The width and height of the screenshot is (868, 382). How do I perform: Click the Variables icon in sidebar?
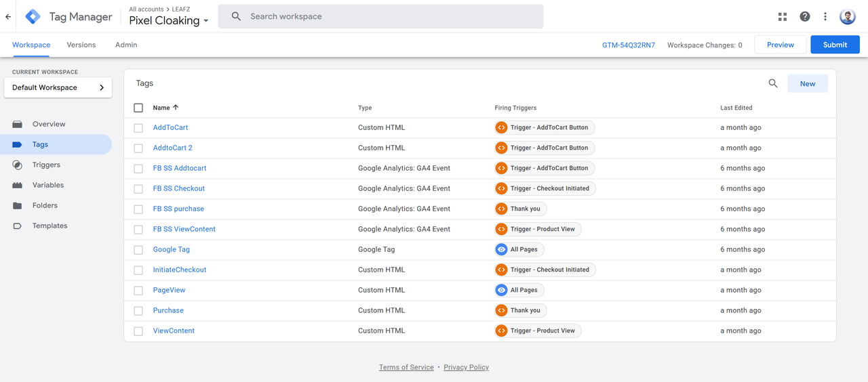[x=18, y=185]
